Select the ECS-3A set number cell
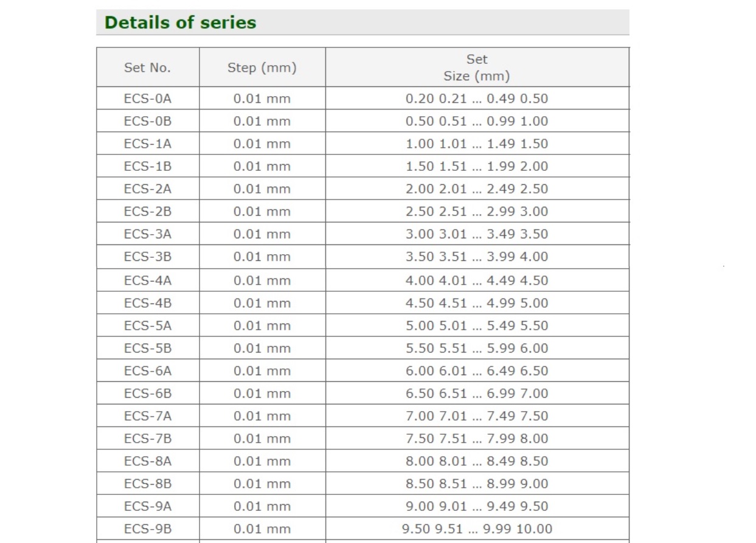This screenshot has height=543, width=756. click(x=148, y=234)
